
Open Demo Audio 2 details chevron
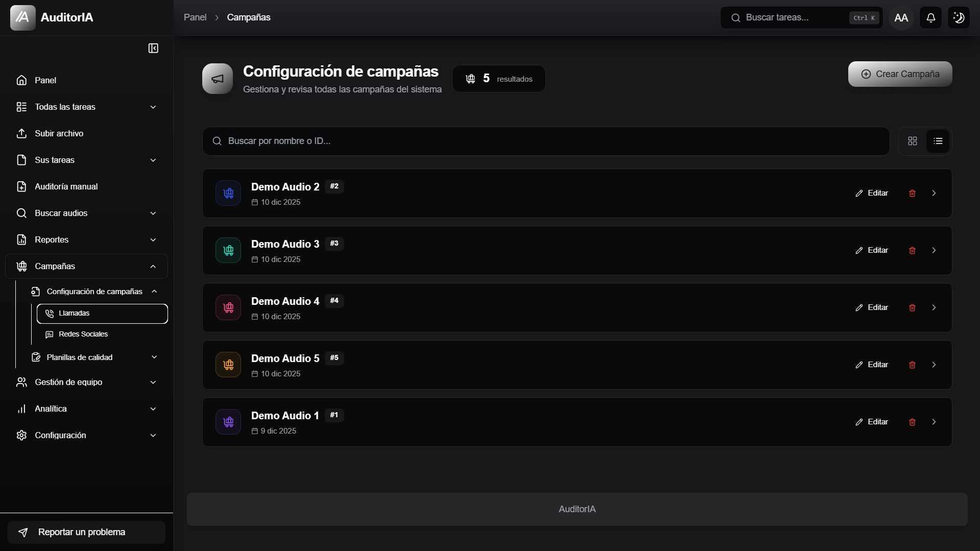[934, 193]
